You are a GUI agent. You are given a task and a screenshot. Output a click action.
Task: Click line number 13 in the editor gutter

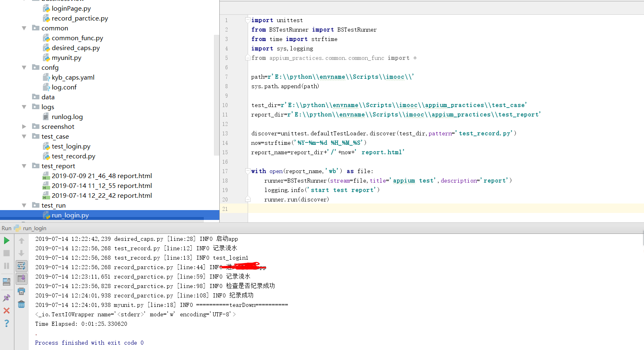225,133
